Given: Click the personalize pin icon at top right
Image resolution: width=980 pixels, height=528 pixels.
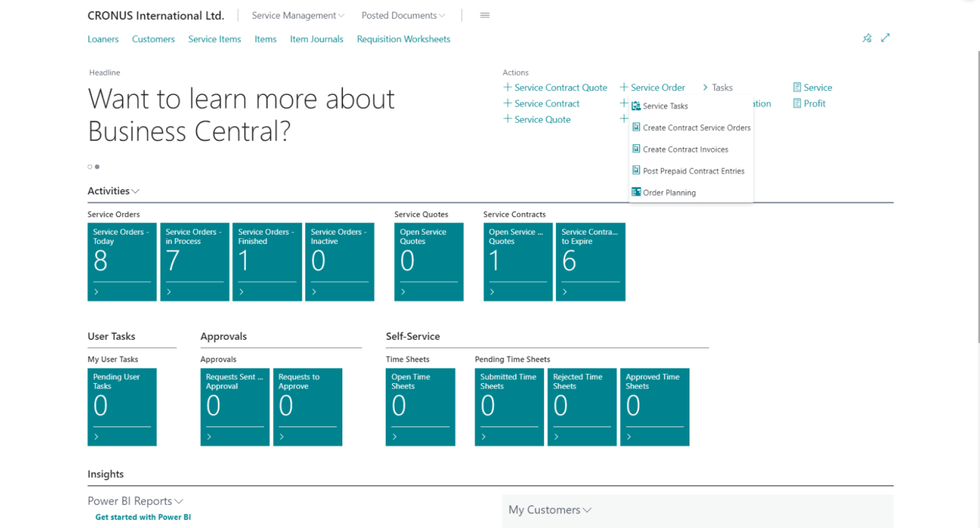Looking at the screenshot, I should point(867,38).
